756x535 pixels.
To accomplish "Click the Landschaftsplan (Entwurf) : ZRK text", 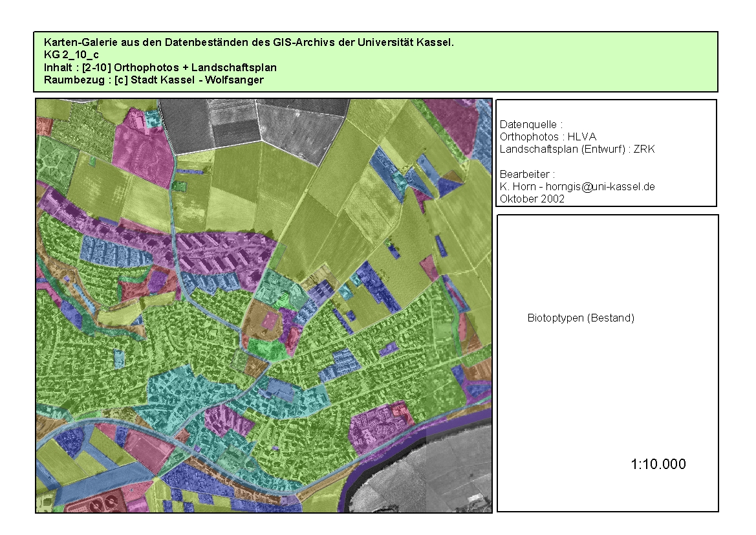I will 578,149.
